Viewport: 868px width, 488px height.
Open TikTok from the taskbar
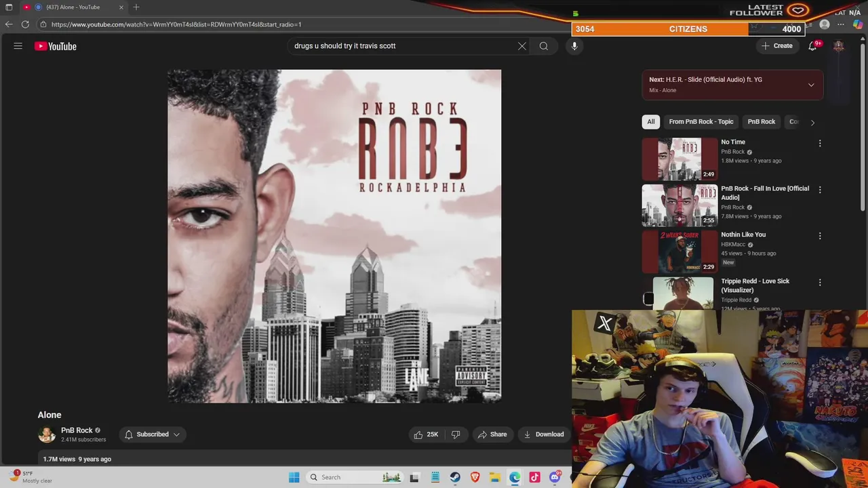click(x=534, y=477)
